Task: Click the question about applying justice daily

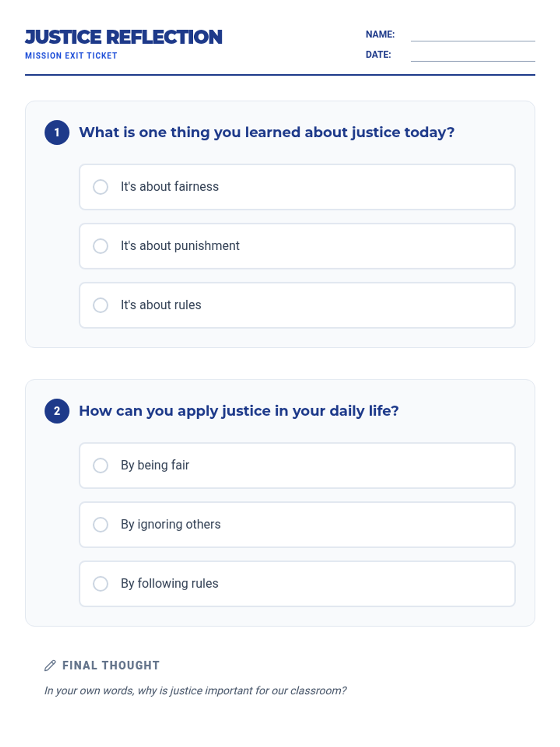Action: (238, 411)
